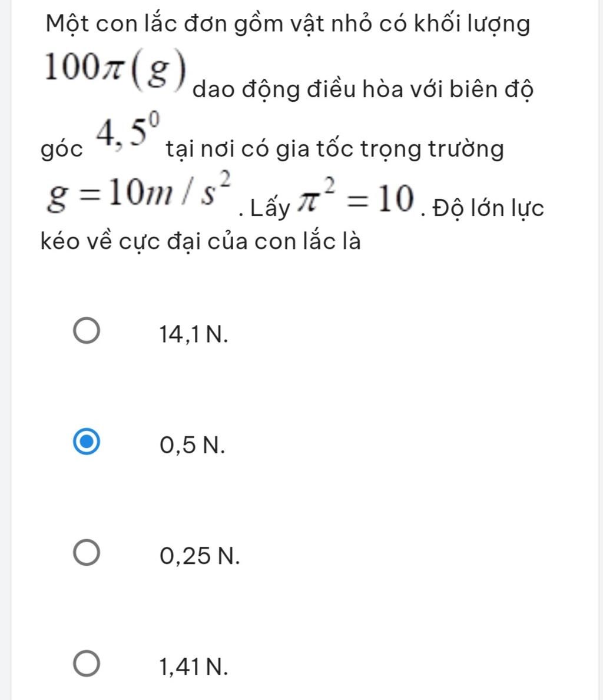Click the text "Độ lớn lực"
Viewport: 603px width, 700px height.
point(488,208)
